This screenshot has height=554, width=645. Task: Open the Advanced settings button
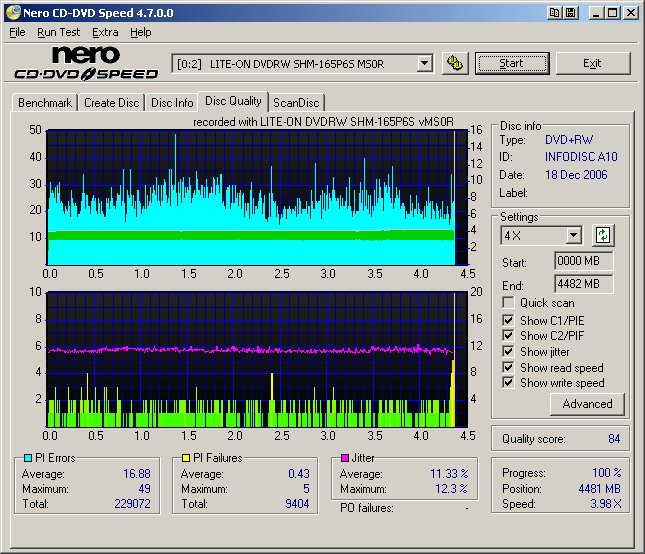[x=587, y=404]
